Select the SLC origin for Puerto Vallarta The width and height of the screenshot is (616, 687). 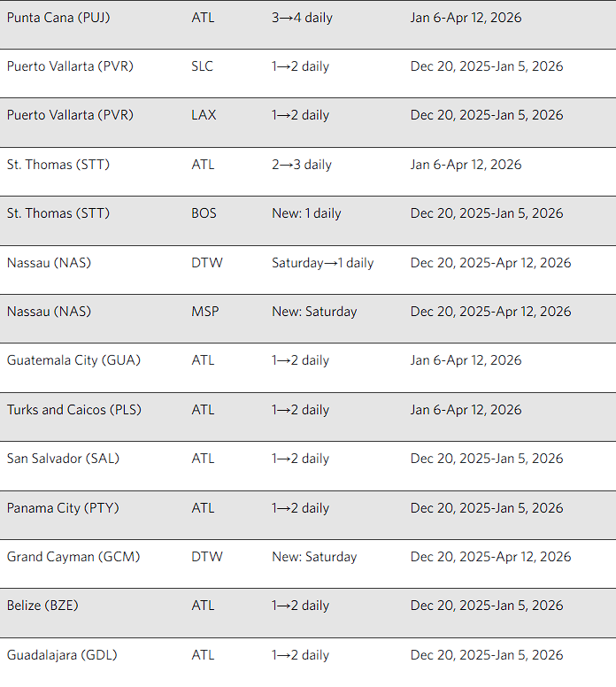pyautogui.click(x=202, y=66)
